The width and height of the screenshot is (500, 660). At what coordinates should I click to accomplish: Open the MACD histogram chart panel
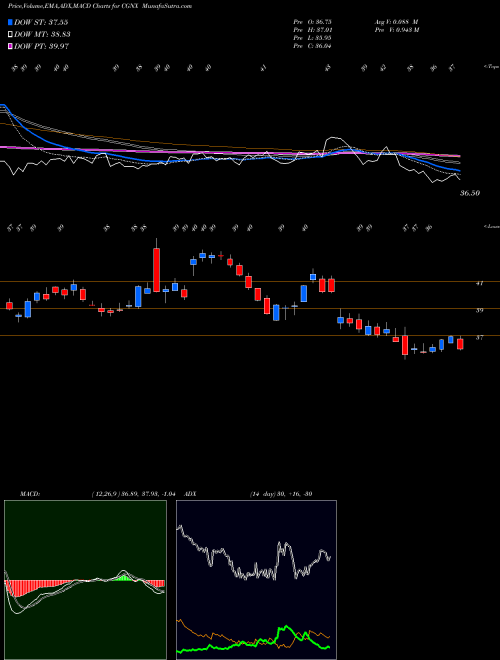pos(85,580)
